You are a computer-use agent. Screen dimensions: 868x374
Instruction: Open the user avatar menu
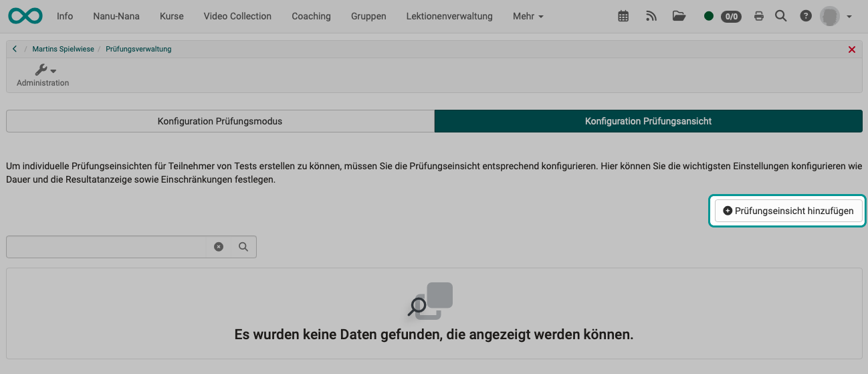(836, 16)
